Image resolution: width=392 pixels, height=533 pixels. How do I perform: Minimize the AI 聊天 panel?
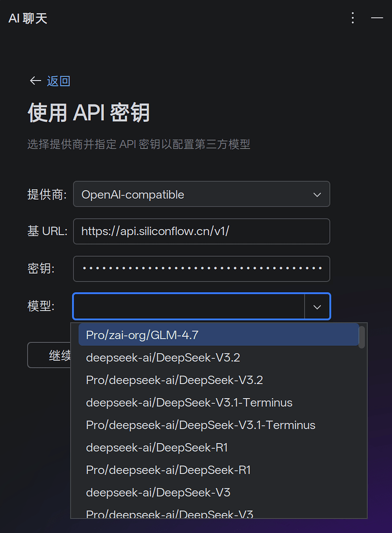(377, 18)
